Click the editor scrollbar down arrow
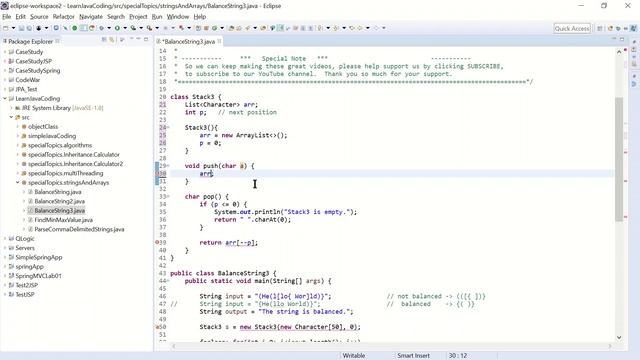The height and width of the screenshot is (360, 640). 619,338
